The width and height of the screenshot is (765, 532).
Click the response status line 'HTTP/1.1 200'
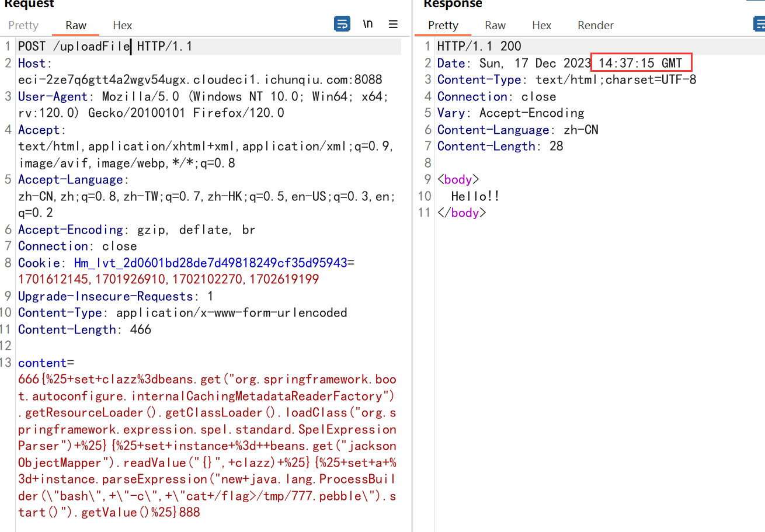pyautogui.click(x=479, y=47)
